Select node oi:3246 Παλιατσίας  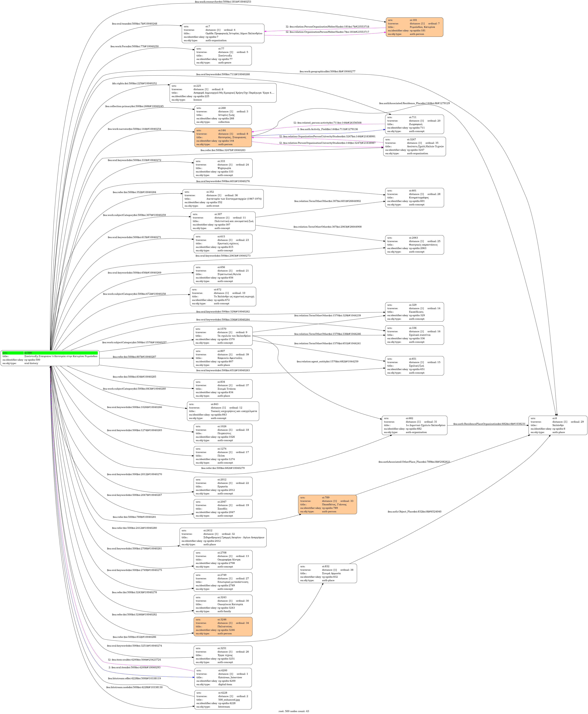click(x=223, y=627)
